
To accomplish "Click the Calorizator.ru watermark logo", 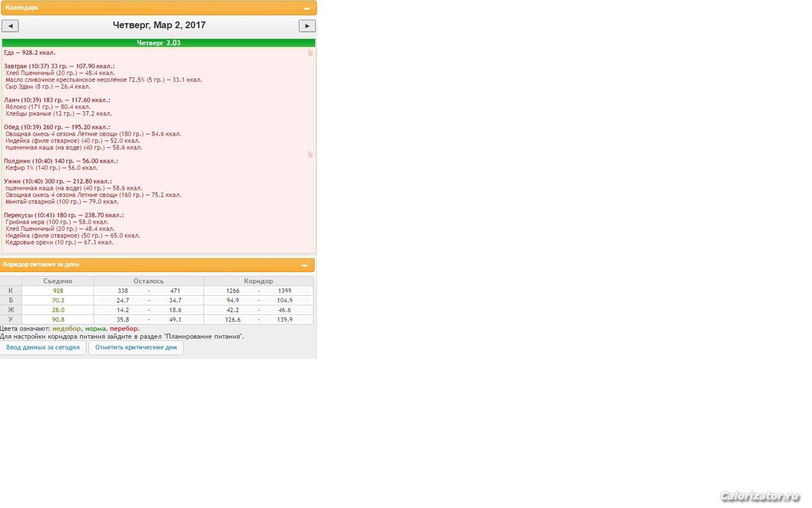I will click(x=760, y=497).
